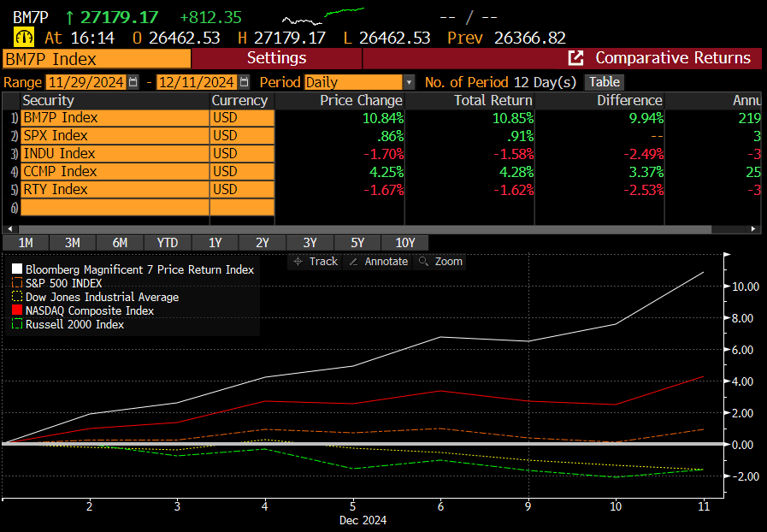Select the 3Y range tab
The height and width of the screenshot is (532, 767).
(x=310, y=243)
